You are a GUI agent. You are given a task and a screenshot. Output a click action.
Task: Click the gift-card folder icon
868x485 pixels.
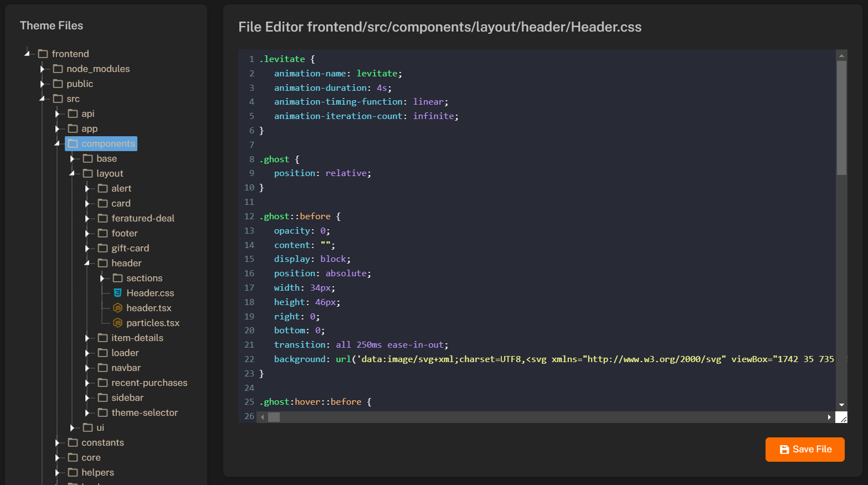[102, 248]
